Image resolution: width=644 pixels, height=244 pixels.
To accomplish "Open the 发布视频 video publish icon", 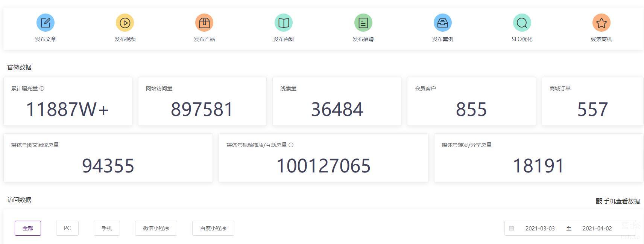I will coord(125,23).
